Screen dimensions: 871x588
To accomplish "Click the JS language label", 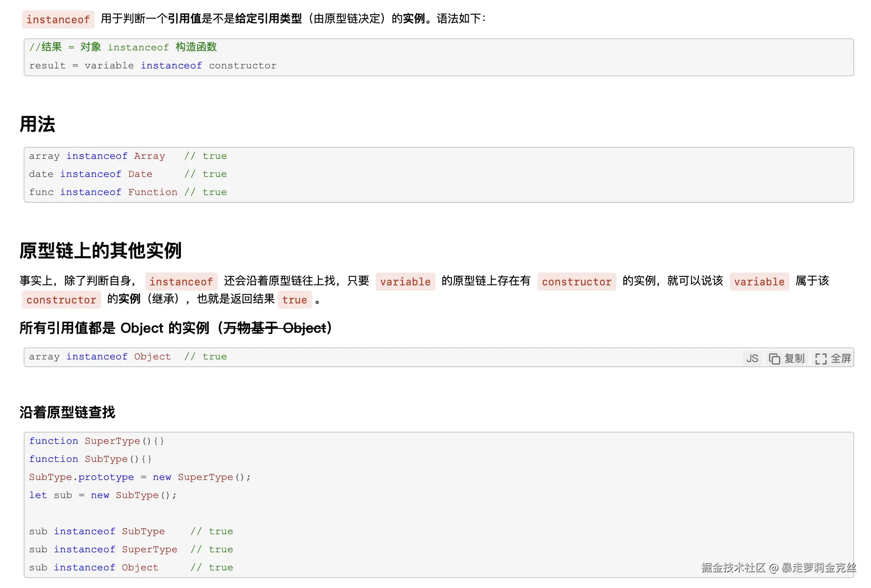I will (752, 359).
